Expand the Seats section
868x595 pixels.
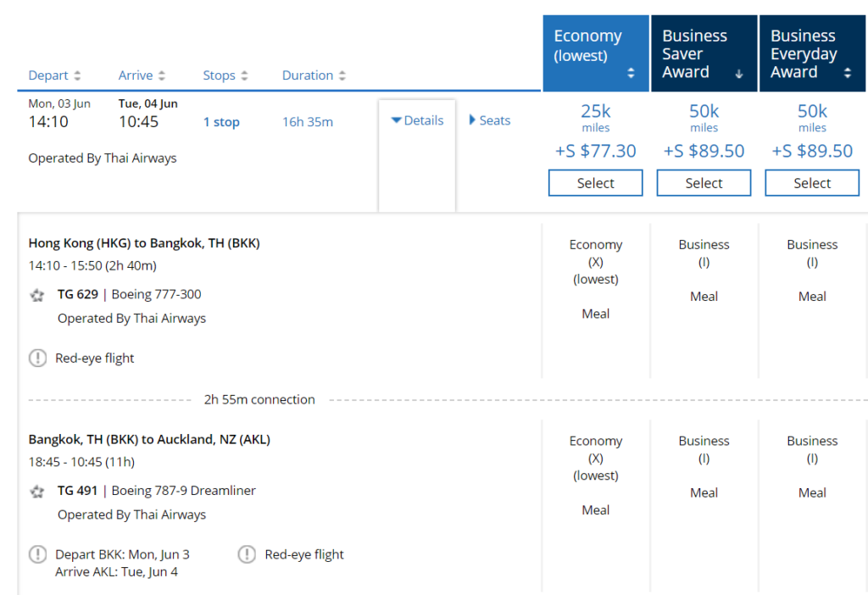[x=490, y=120]
